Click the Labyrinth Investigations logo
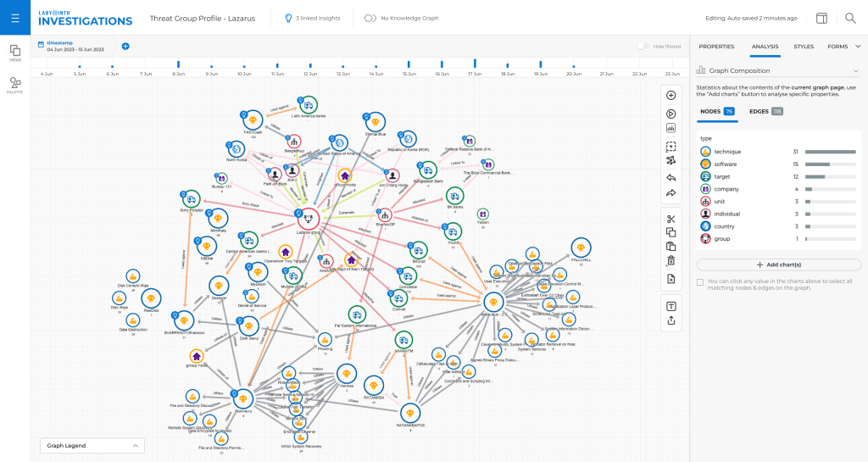This screenshot has width=868, height=462. point(86,19)
